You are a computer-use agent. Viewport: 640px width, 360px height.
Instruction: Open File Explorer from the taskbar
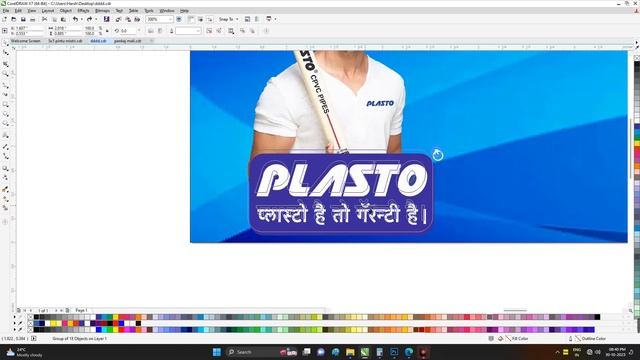pos(350,352)
